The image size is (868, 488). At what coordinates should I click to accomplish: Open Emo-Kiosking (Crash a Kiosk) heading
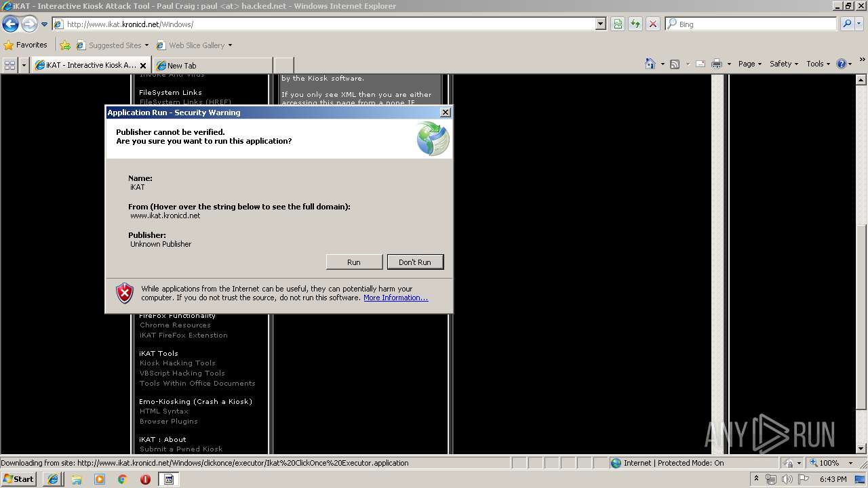[x=196, y=401]
